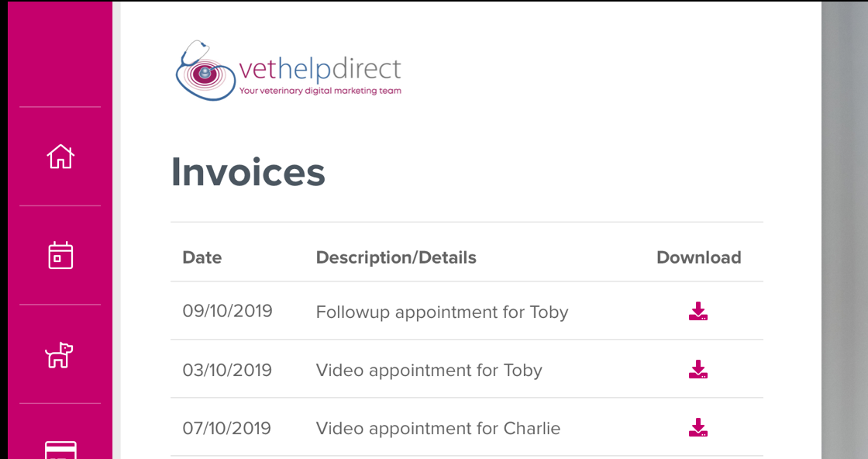Click the Description/Details column header

396,257
